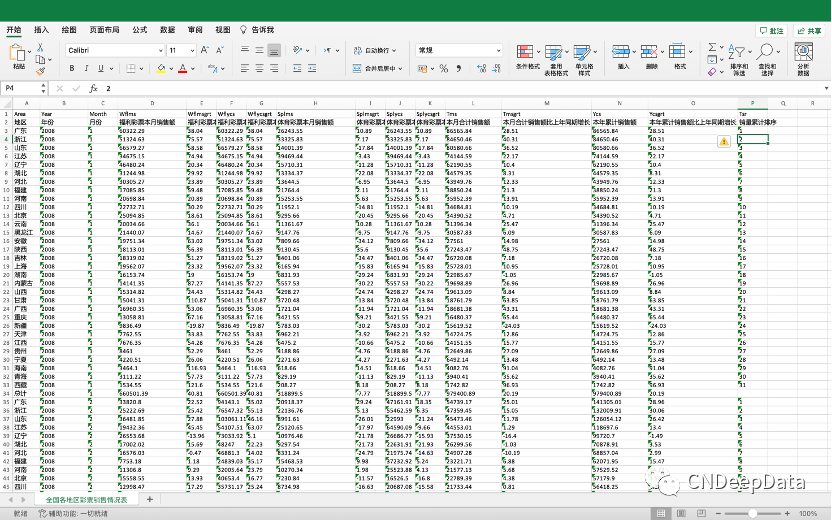
Task: Open the 公式 ribbon tab
Action: pyautogui.click(x=140, y=30)
